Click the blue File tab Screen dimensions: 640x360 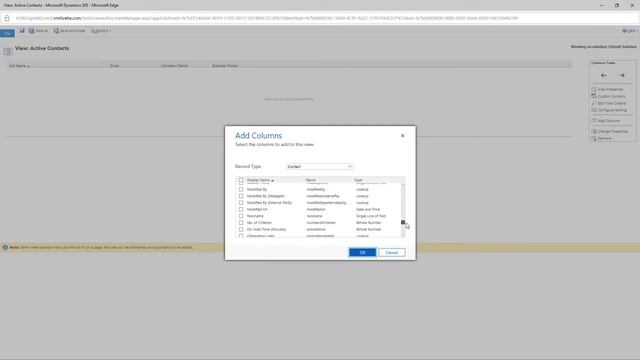tap(7, 33)
